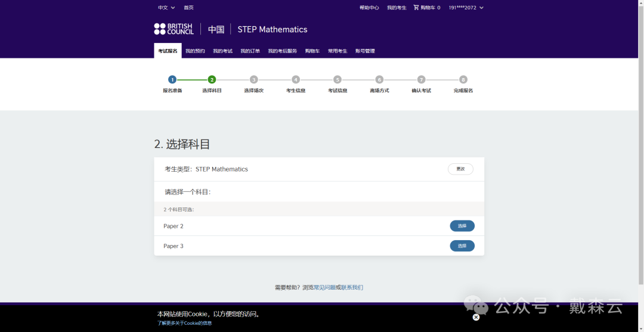Open 购物车 tab in navigation
This screenshot has width=644, height=332.
[x=312, y=51]
